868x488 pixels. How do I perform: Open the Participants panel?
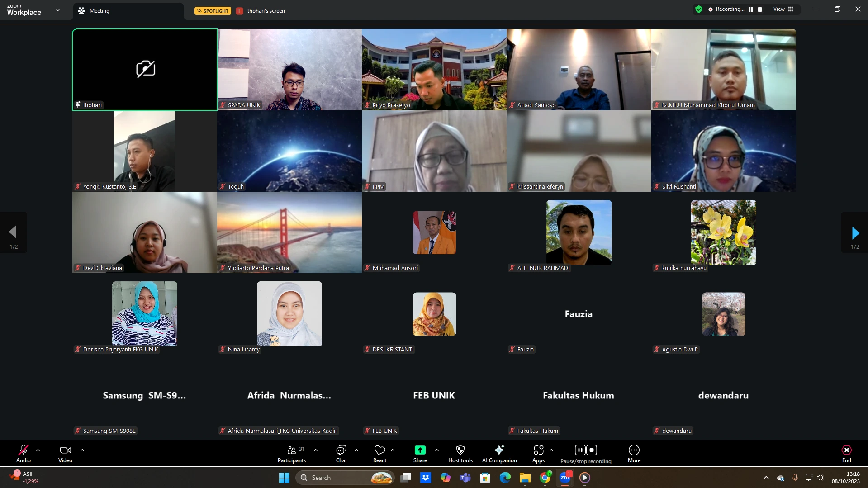tap(292, 454)
